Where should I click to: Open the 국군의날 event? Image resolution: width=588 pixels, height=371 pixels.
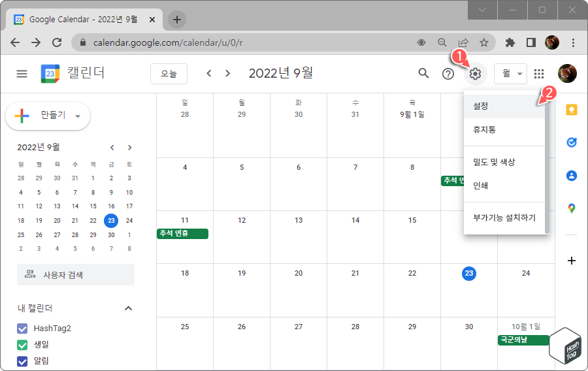(x=523, y=340)
